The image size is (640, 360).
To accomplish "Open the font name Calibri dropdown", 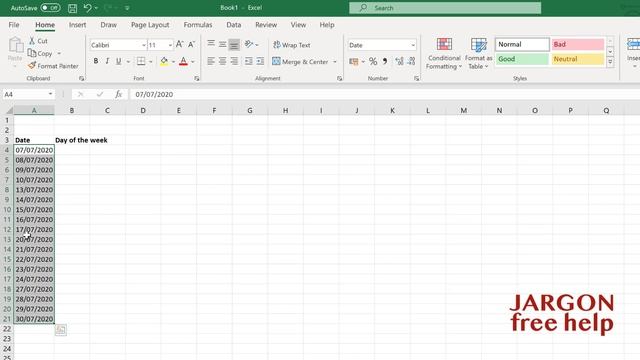I will (144, 45).
